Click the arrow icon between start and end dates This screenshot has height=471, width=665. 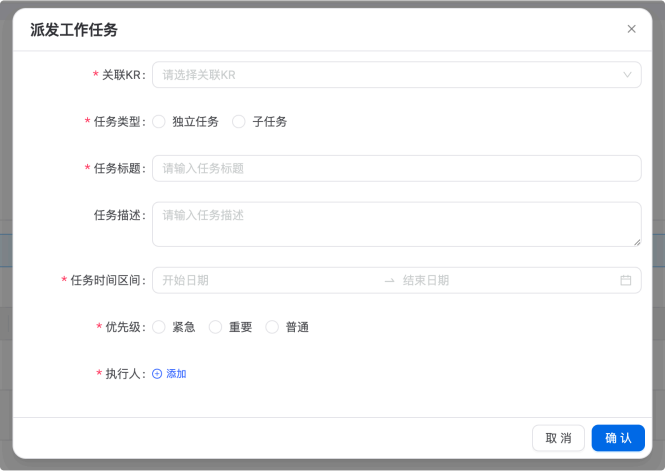click(x=389, y=281)
